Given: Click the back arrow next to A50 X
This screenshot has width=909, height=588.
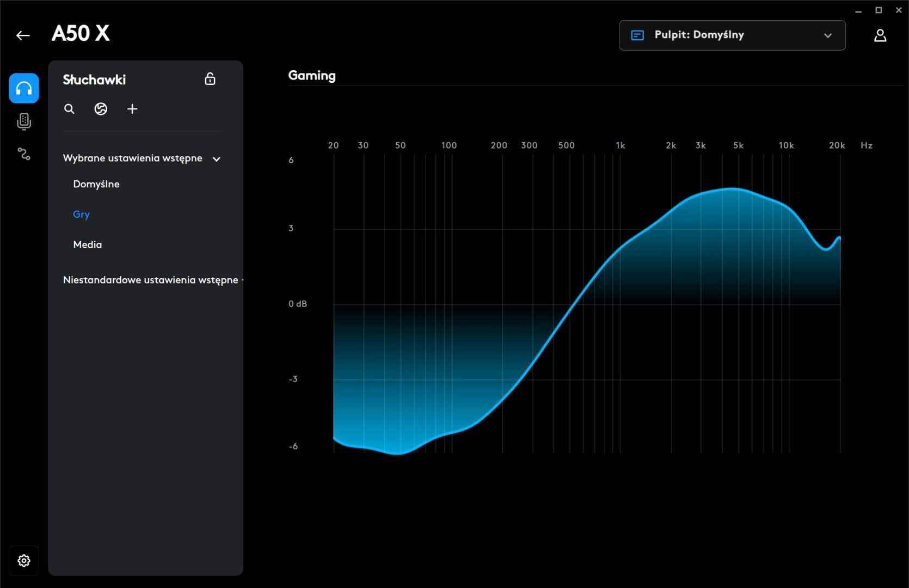Looking at the screenshot, I should point(23,35).
